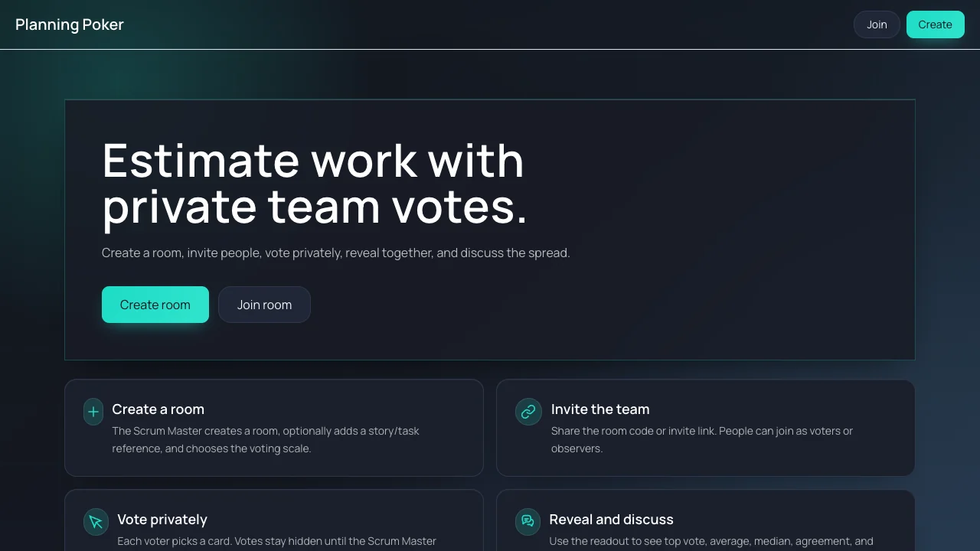Click the teal Create room button
980x551 pixels.
click(155, 305)
